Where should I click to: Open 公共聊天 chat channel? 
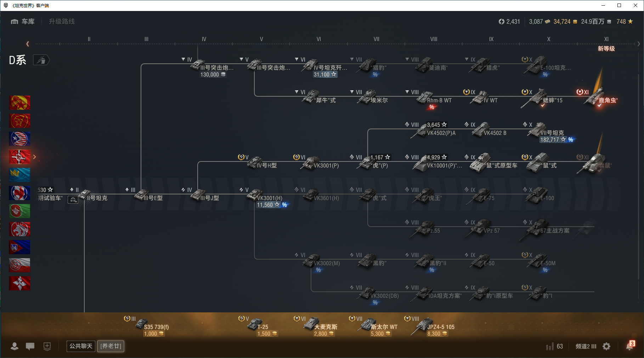tap(81, 346)
